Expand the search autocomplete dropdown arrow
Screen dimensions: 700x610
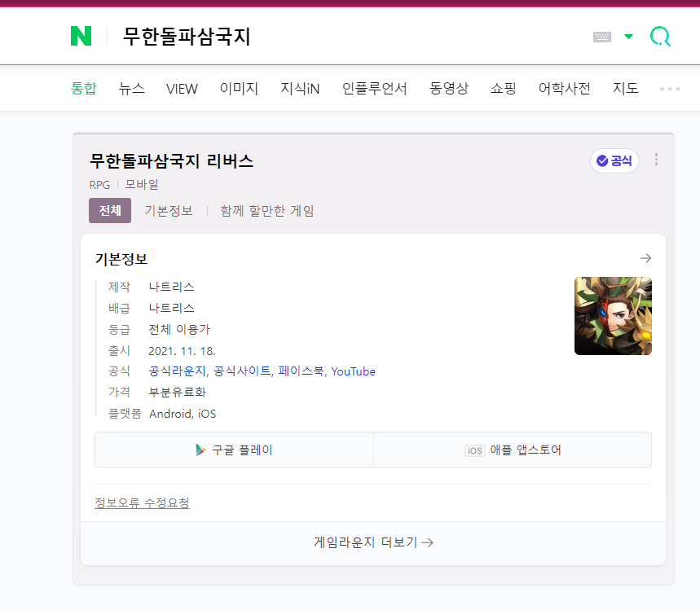tap(628, 37)
